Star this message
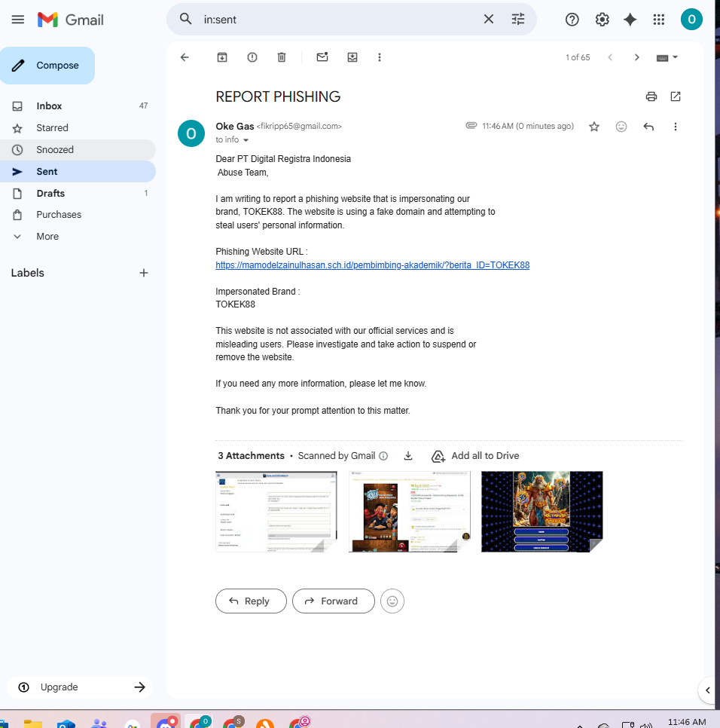Viewport: 720px width, 728px height. tap(594, 127)
